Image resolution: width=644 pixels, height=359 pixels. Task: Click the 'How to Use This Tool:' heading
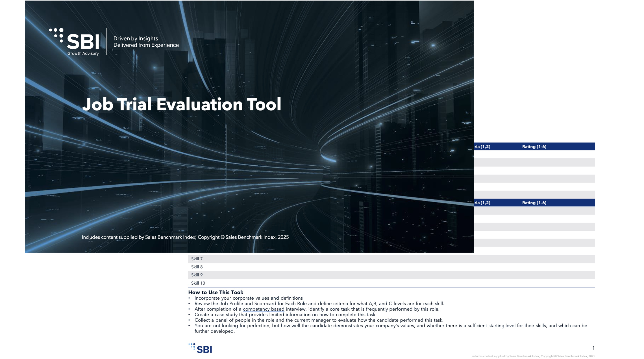pos(216,292)
